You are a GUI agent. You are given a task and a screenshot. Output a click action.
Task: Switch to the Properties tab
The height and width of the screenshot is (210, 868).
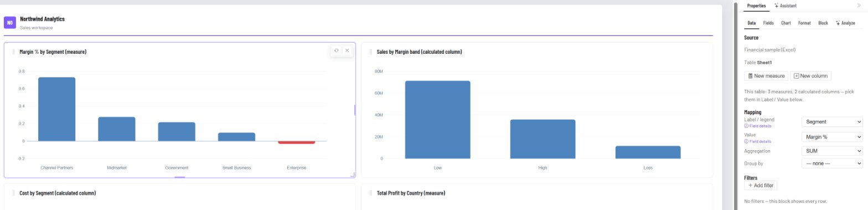(756, 6)
